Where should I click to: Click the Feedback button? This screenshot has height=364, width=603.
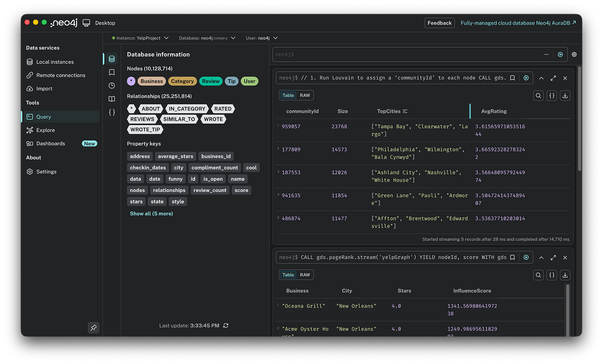[439, 23]
